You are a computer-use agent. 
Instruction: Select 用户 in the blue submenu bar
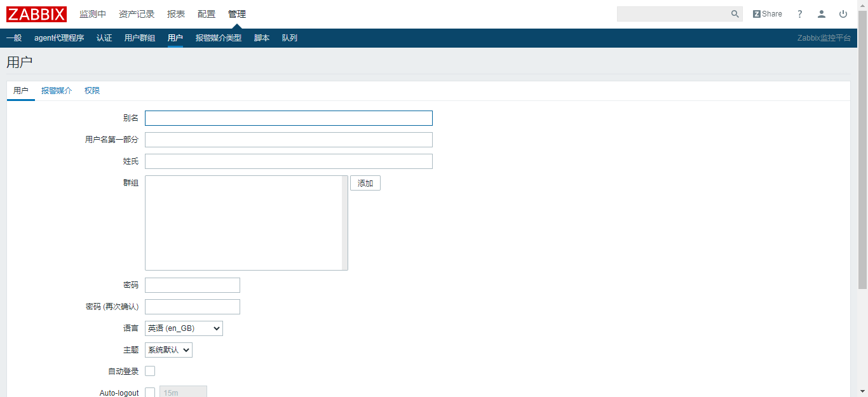(x=175, y=38)
